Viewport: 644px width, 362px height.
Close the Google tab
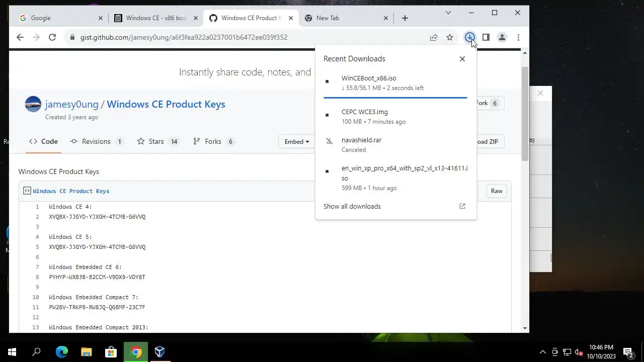pyautogui.click(x=100, y=18)
